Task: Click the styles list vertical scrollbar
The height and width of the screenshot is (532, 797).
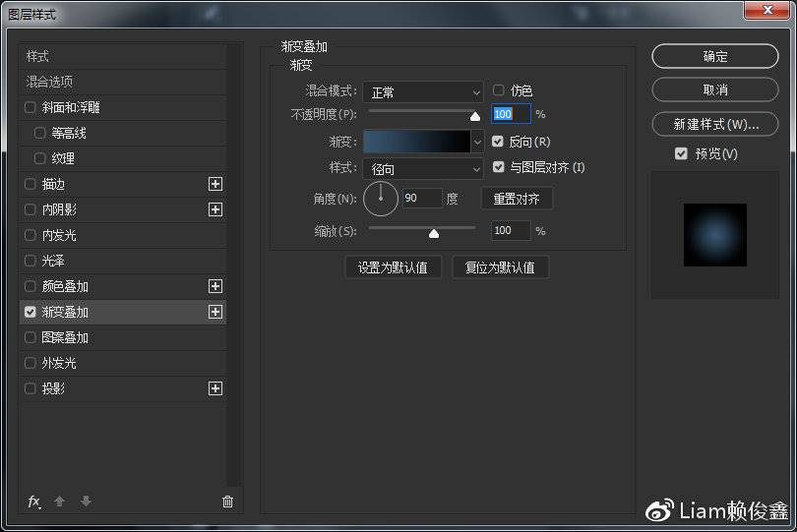Action: point(234,265)
